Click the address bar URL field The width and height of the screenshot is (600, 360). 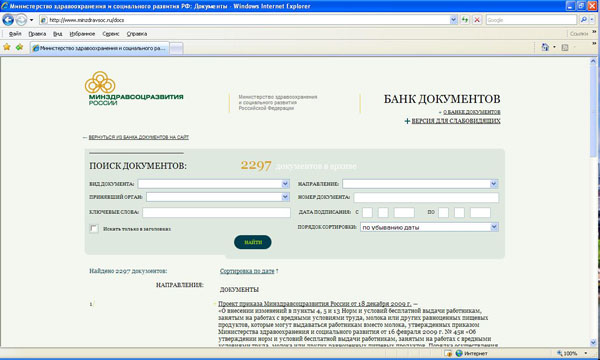(x=245, y=20)
